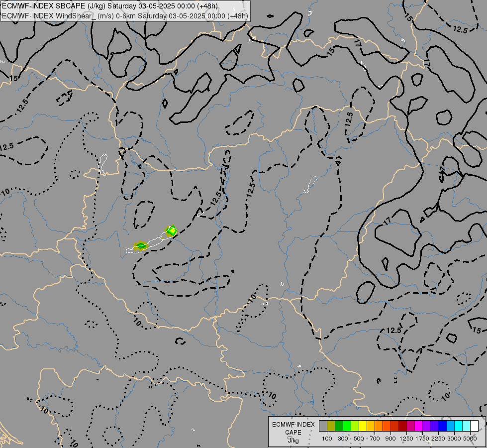The width and height of the screenshot is (487, 448).
Task: Click the legend's ECMWF-INDEX heading
Action: tap(293, 425)
